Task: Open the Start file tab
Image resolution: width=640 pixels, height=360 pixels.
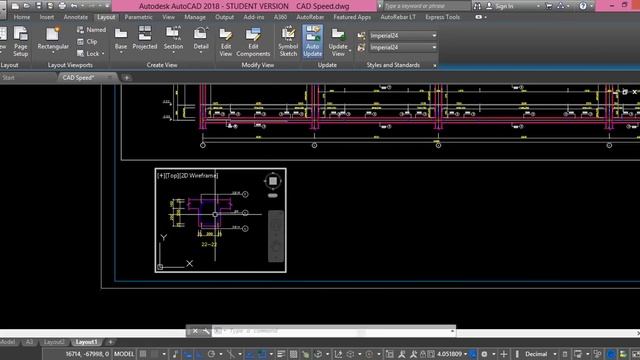Action: coord(8,78)
